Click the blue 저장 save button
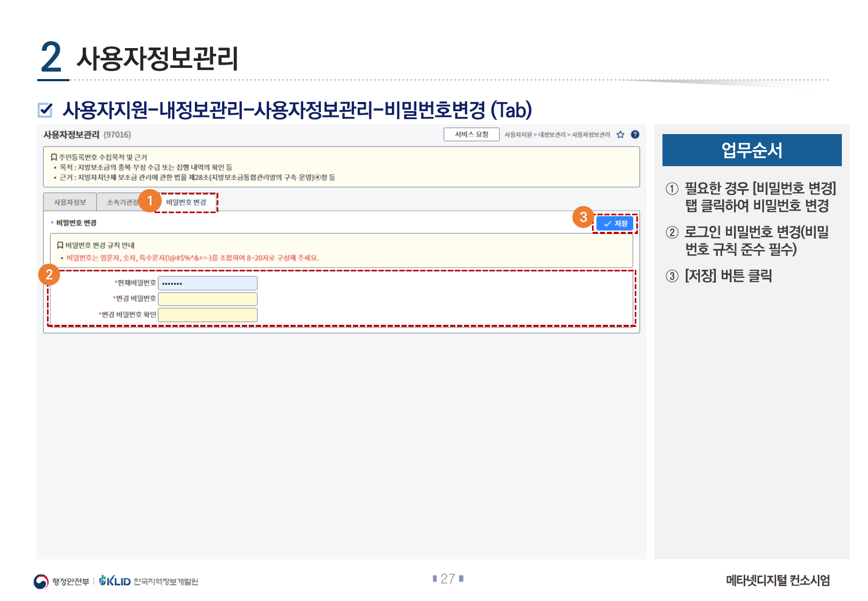 pyautogui.click(x=615, y=224)
